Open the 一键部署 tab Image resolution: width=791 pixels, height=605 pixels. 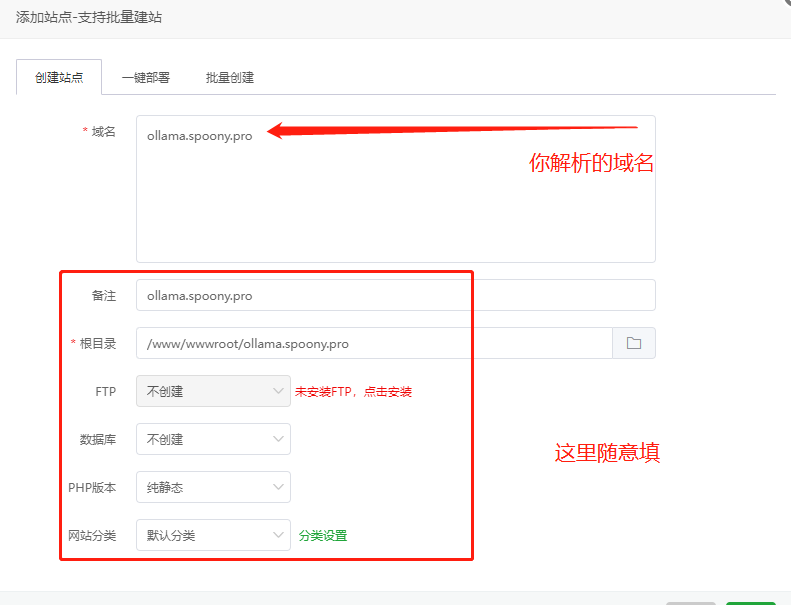pyautogui.click(x=146, y=77)
